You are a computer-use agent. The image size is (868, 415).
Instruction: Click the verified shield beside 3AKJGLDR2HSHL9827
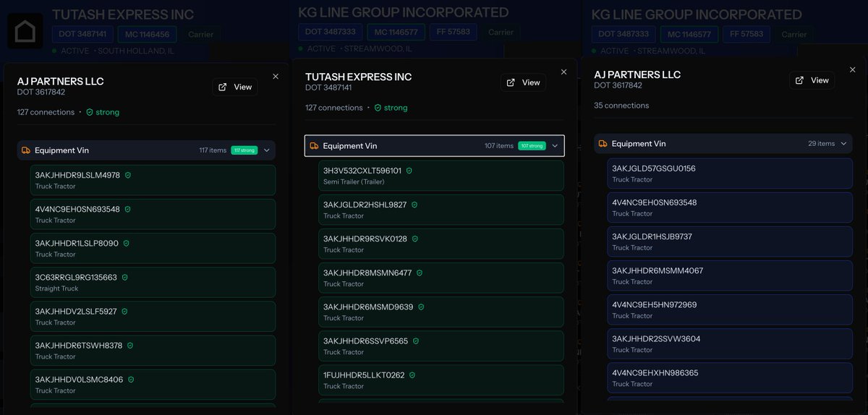click(x=414, y=205)
